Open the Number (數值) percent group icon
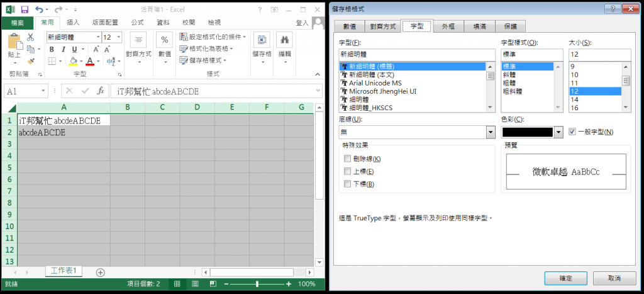The image size is (644, 294). [164, 40]
